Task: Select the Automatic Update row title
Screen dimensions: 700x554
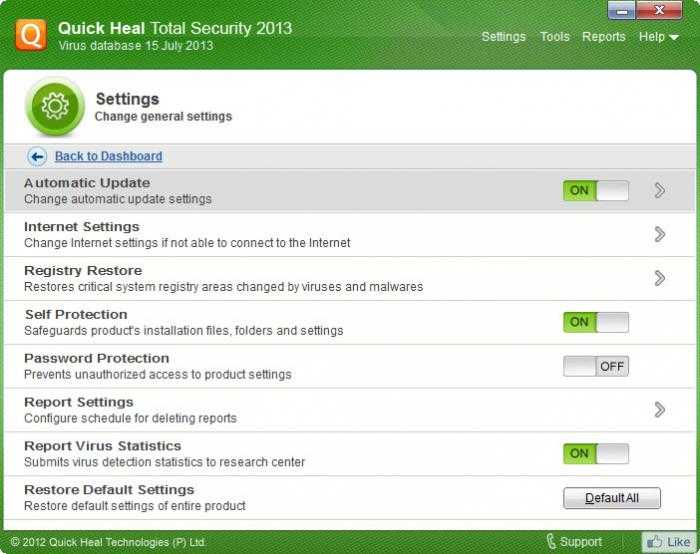Action: click(x=87, y=183)
